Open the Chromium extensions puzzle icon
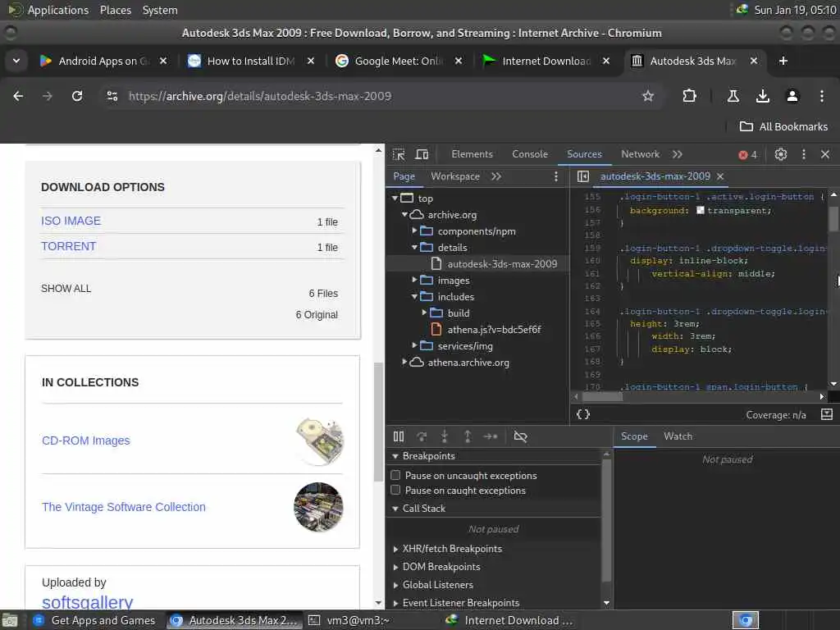Image resolution: width=840 pixels, height=630 pixels. (x=689, y=96)
